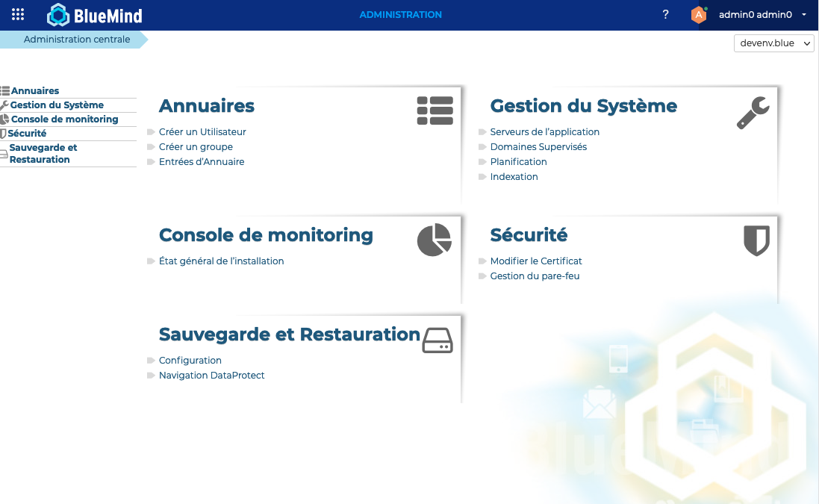This screenshot has width=819, height=504.
Task: Click the Annuaires list icon in card
Action: click(x=435, y=111)
